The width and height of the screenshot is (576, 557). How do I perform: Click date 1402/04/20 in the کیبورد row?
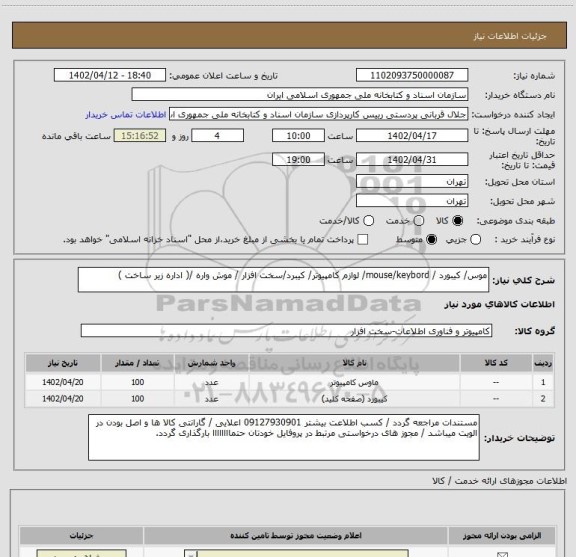[x=63, y=399]
